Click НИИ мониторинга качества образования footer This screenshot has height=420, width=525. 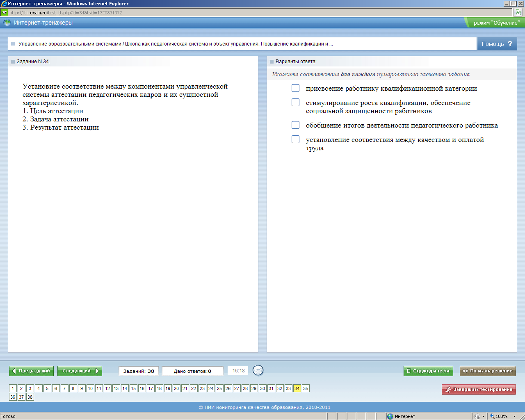(265, 407)
